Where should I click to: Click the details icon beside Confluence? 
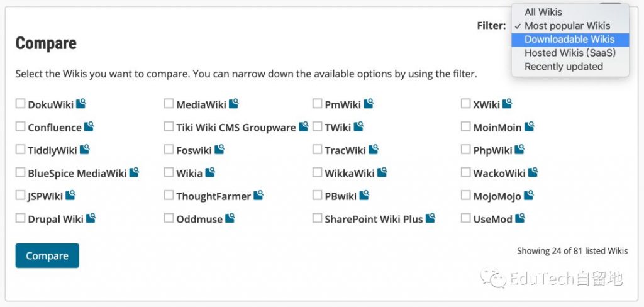pyautogui.click(x=89, y=126)
